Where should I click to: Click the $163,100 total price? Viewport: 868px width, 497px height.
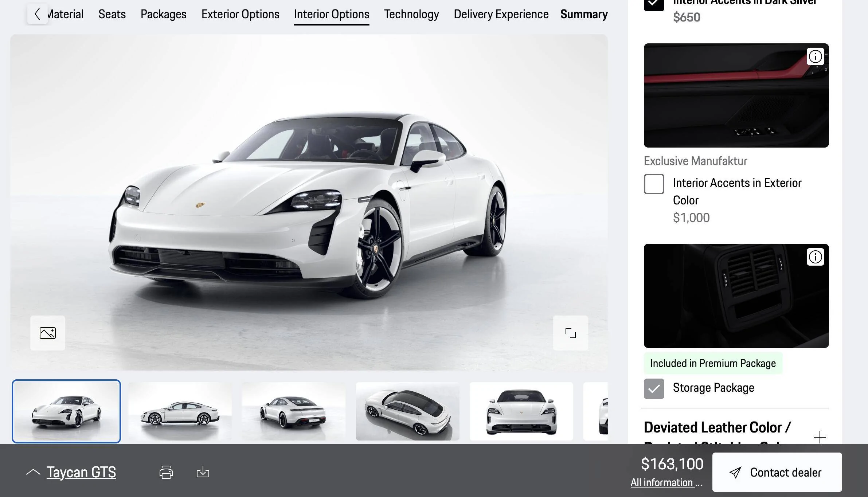pyautogui.click(x=672, y=464)
